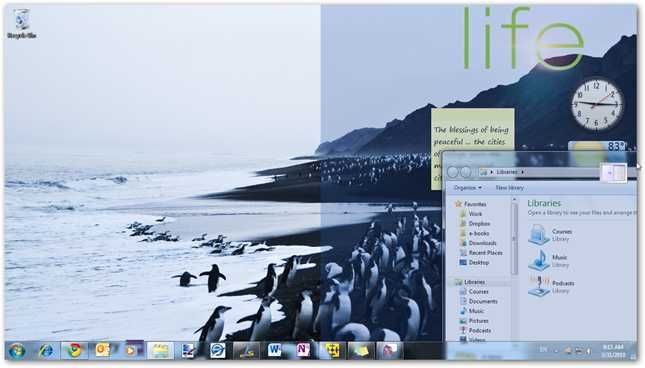Open the Sticky Notes taskbar icon
The width and height of the screenshot is (645, 368).
(360, 350)
